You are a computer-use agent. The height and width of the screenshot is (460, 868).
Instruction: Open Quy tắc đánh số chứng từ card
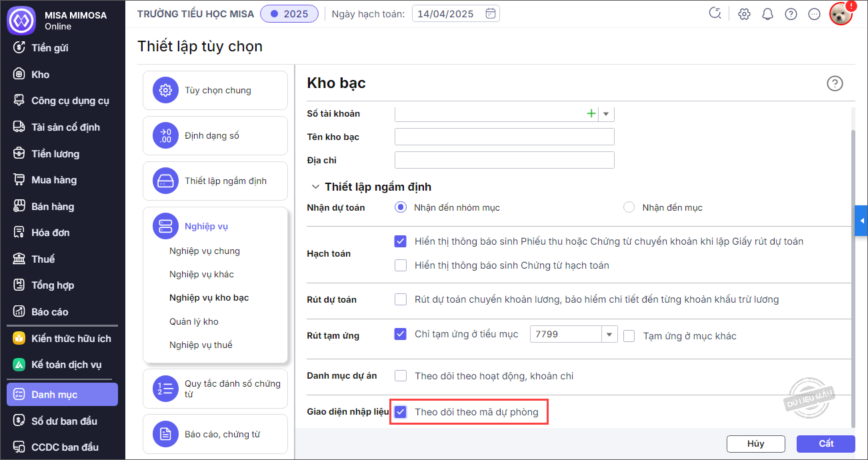[215, 389]
